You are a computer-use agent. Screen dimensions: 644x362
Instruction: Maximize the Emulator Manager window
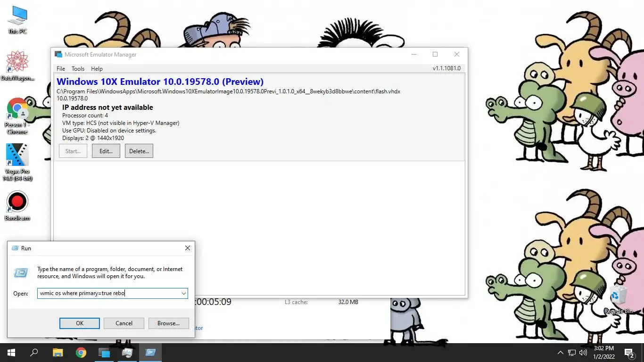coord(435,55)
